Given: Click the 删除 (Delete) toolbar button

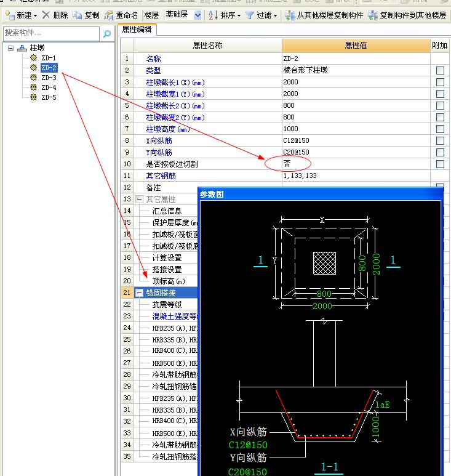Looking at the screenshot, I should tap(55, 15).
